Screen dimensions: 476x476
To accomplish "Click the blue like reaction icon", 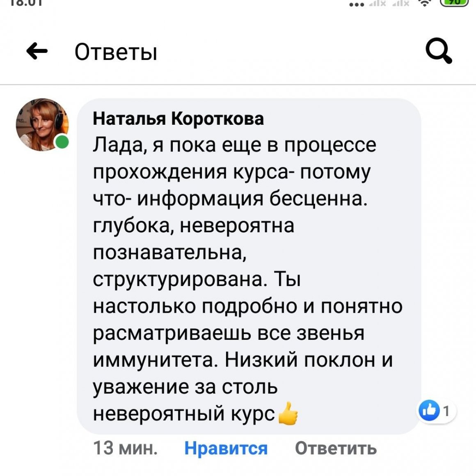I will point(428,410).
